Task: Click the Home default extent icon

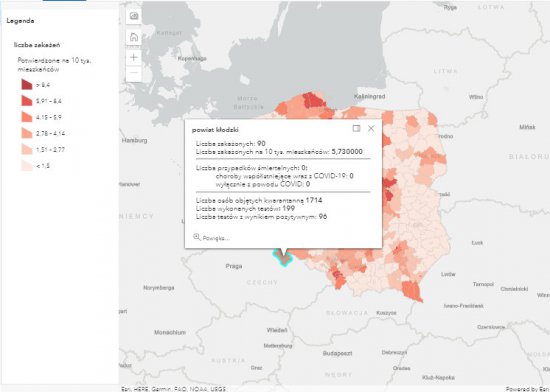Action: (134, 37)
